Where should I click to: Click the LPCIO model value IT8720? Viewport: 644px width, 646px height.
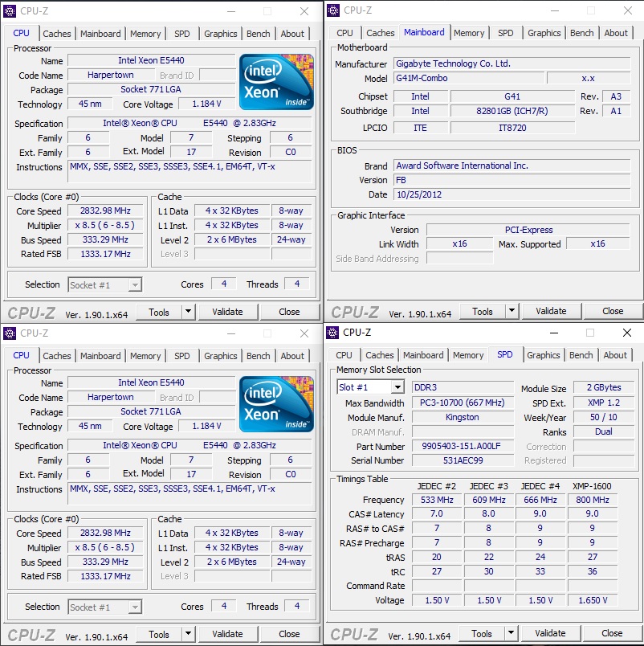pos(512,128)
